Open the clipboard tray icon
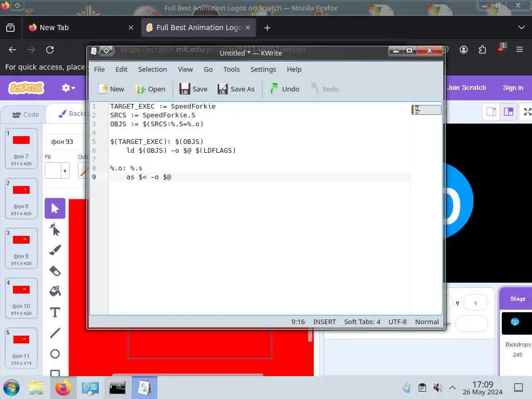 (x=422, y=388)
